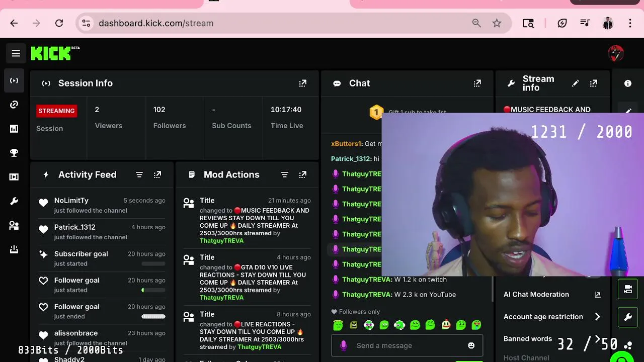Click the chat panel scrollbar
The height and width of the screenshot is (362, 644).
(493, 289)
